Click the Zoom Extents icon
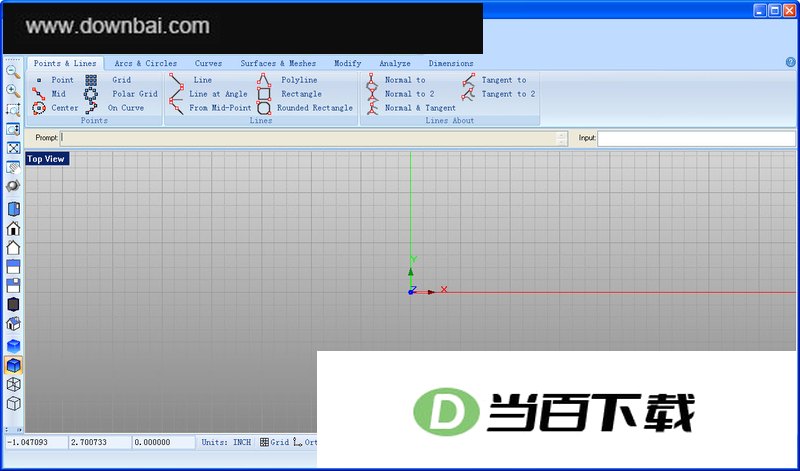This screenshot has height=471, width=800. pyautogui.click(x=13, y=148)
